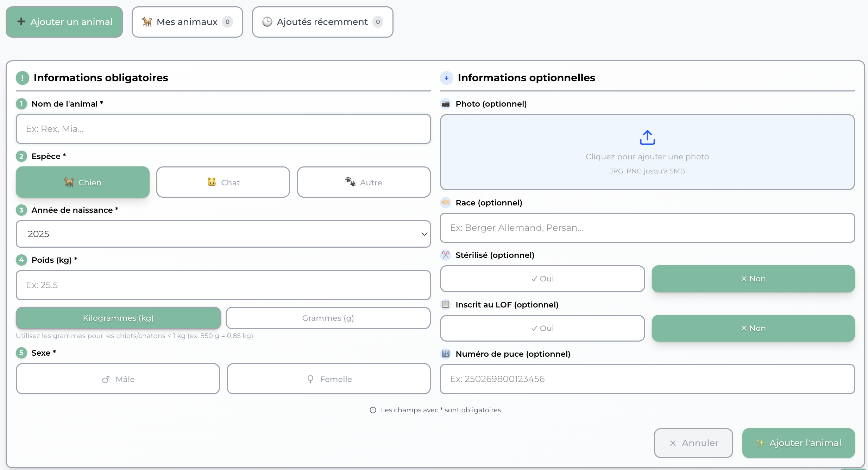The image size is (868, 470).
Task: Select Autre as the species option
Action: [x=364, y=182]
